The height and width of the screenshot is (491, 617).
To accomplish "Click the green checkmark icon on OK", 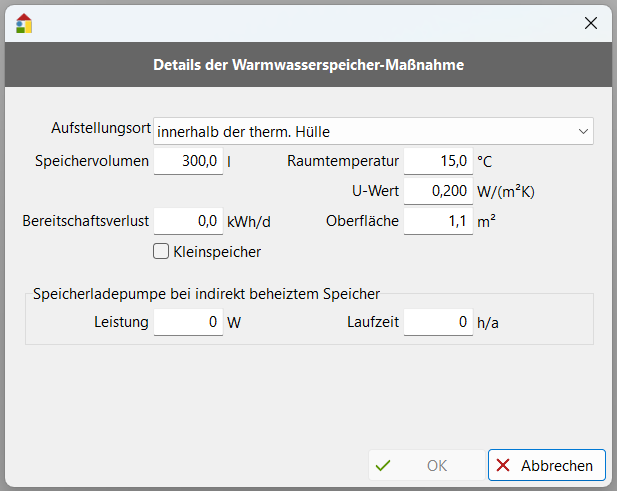I will click(383, 465).
